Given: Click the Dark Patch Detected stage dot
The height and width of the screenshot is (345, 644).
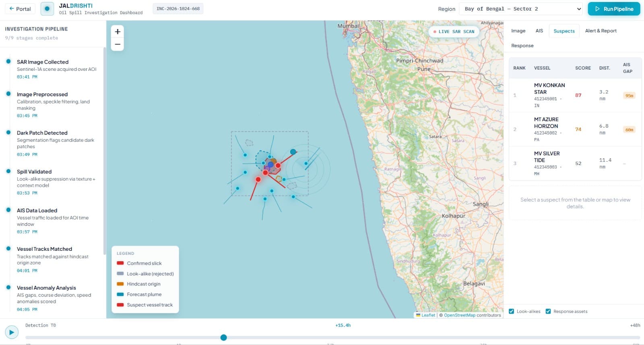Looking at the screenshot, I should pyautogui.click(x=8, y=132).
